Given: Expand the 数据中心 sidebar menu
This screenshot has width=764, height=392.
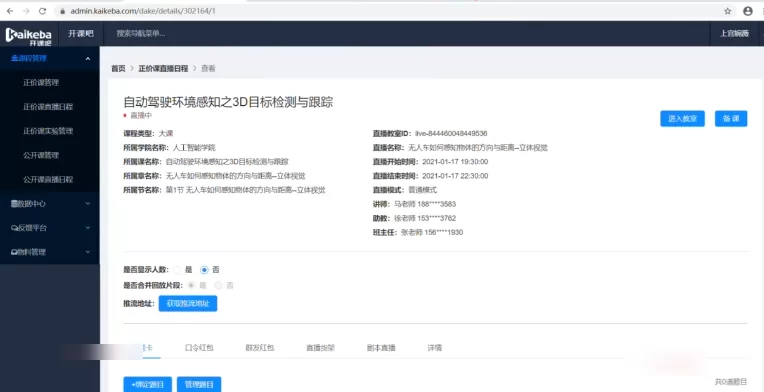Looking at the screenshot, I should [x=88, y=204].
